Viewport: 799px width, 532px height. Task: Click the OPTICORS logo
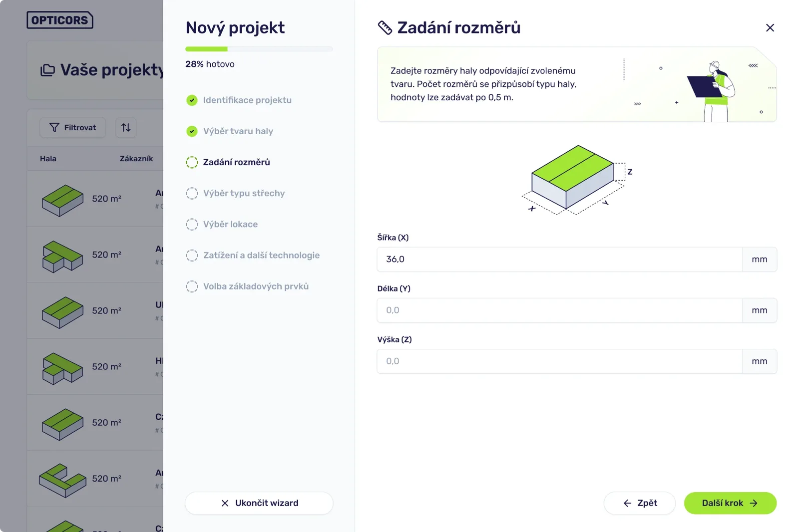60,20
